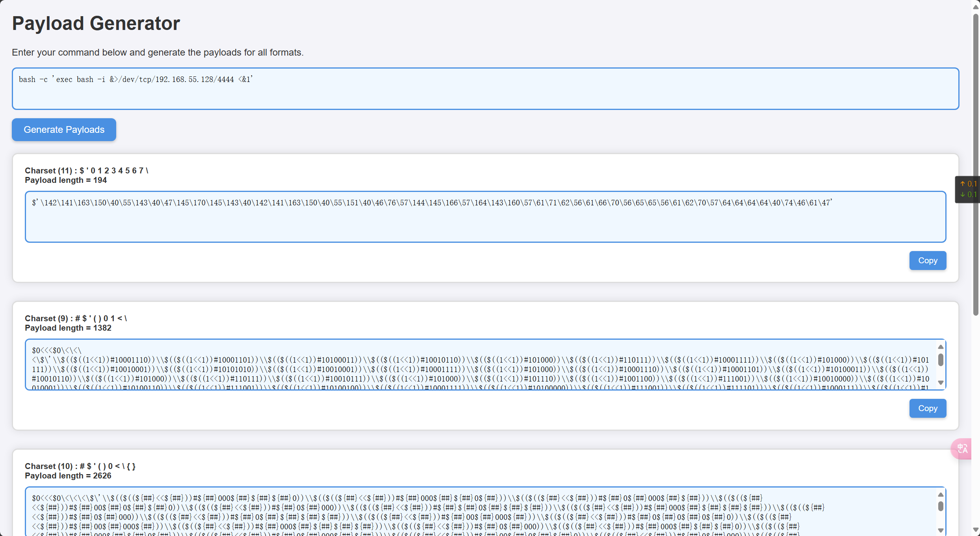Click the page scrollbar down arrow
Screen dimensions: 980x536
pos(975,530)
